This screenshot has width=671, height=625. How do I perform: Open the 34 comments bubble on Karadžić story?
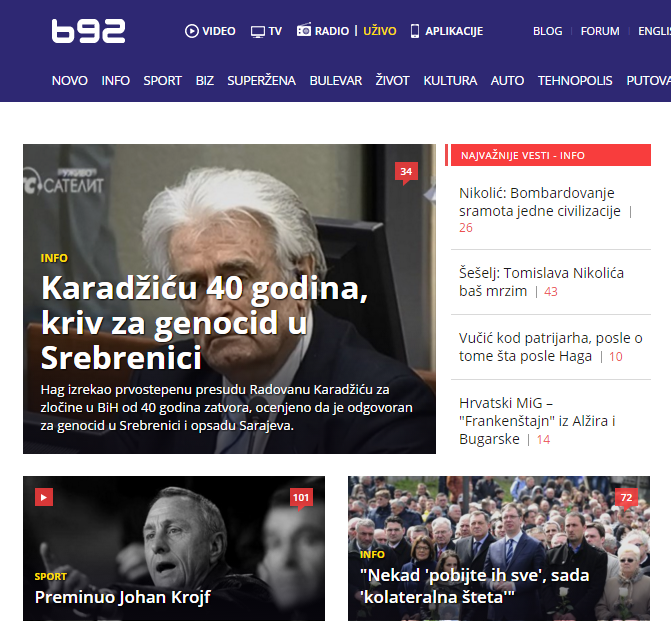click(x=406, y=172)
